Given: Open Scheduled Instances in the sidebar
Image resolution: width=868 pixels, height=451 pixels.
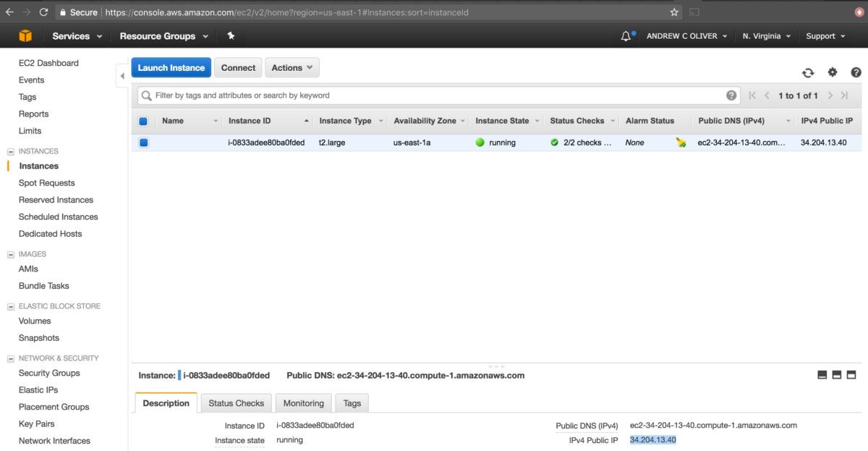Looking at the screenshot, I should [x=59, y=216].
